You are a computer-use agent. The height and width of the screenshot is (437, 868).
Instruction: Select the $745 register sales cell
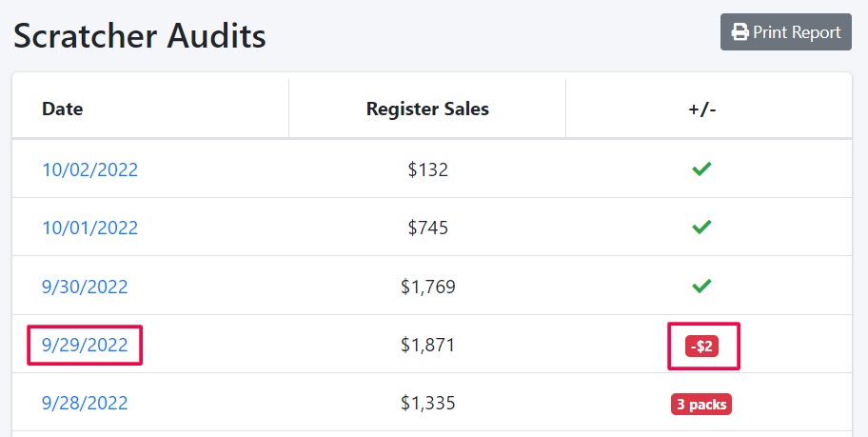pos(428,228)
